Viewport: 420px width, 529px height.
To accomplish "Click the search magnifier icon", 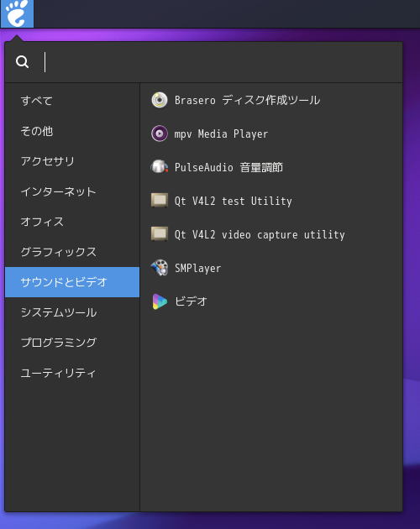I will (x=23, y=62).
